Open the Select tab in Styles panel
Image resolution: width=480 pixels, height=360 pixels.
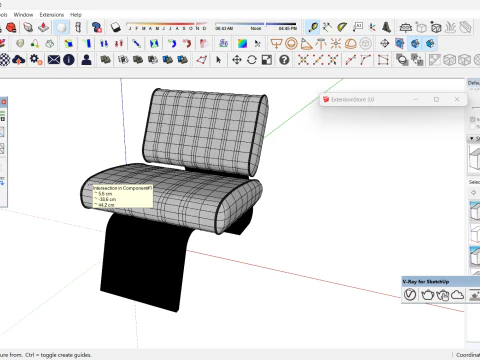tap(474, 182)
